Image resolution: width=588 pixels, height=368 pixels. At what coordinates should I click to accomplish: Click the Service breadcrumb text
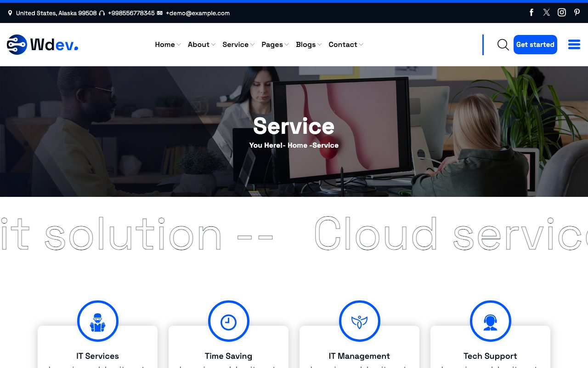tap(326, 145)
